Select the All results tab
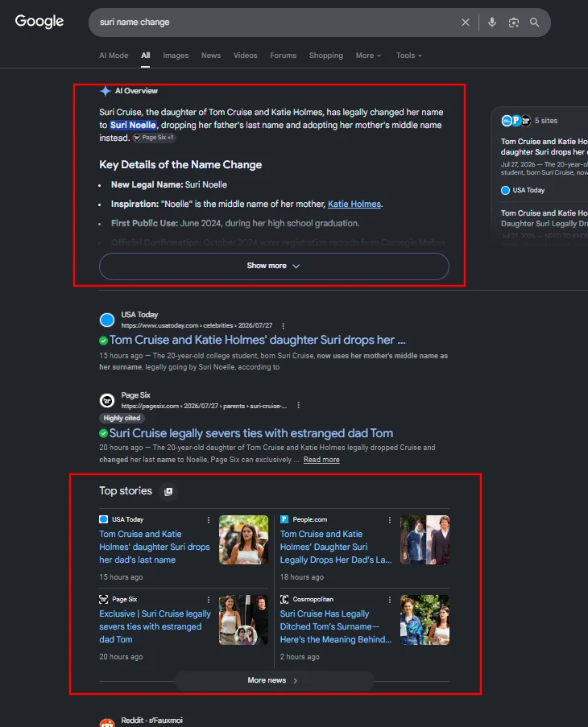 click(145, 56)
